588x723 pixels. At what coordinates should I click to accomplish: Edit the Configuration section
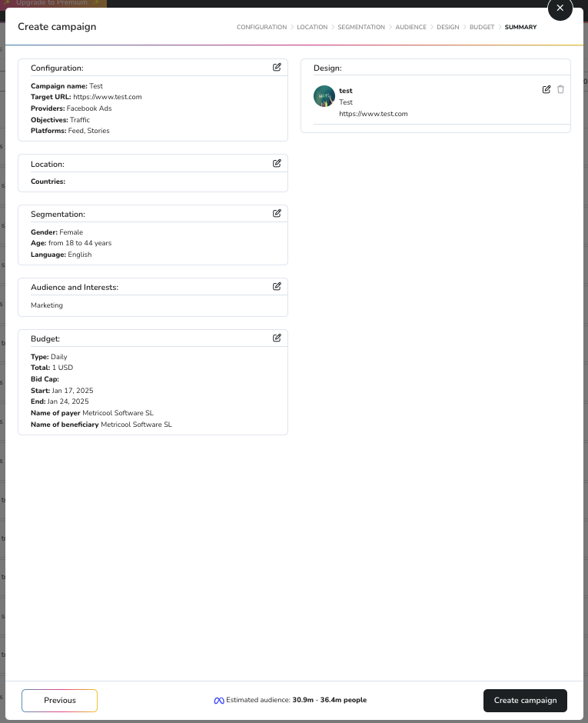point(277,68)
